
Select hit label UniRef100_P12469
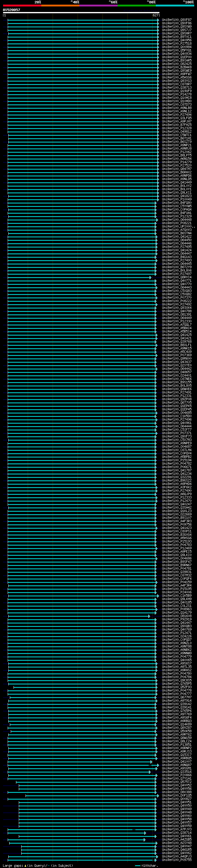click(177, 548)
